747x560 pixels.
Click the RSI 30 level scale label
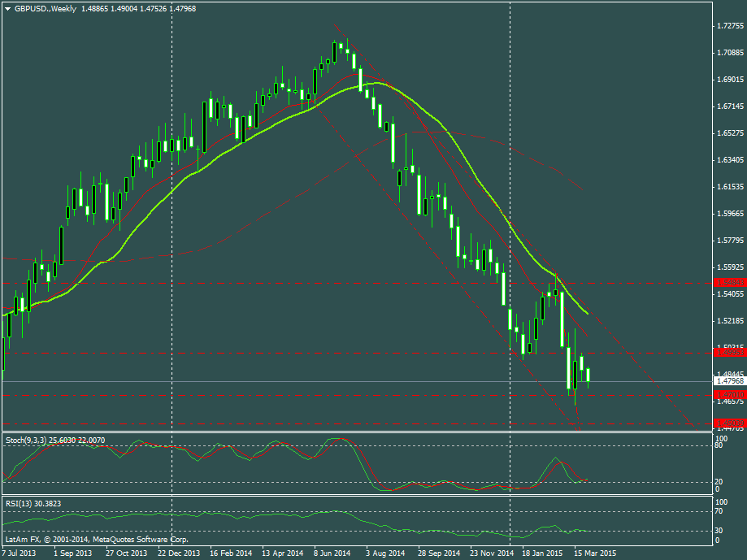coord(719,531)
